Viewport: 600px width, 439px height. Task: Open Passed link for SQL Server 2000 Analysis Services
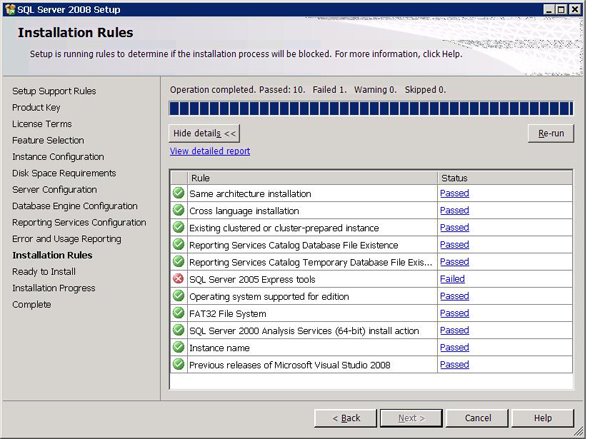point(454,330)
